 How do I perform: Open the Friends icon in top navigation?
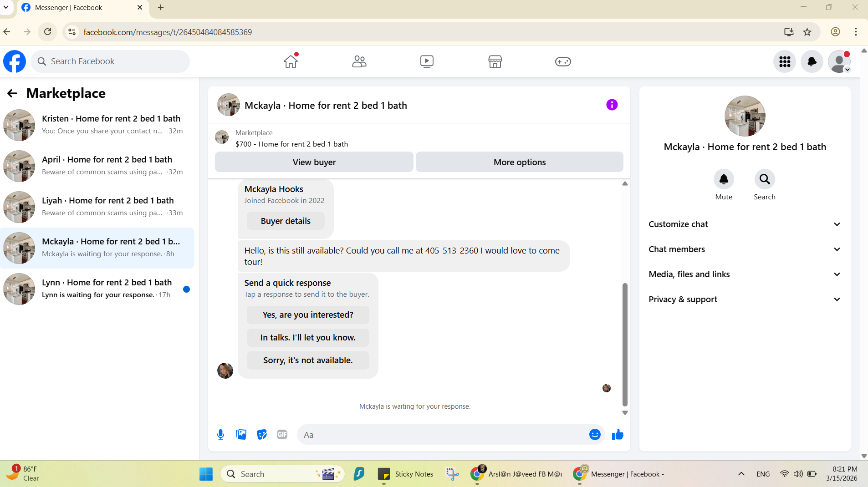(x=359, y=61)
